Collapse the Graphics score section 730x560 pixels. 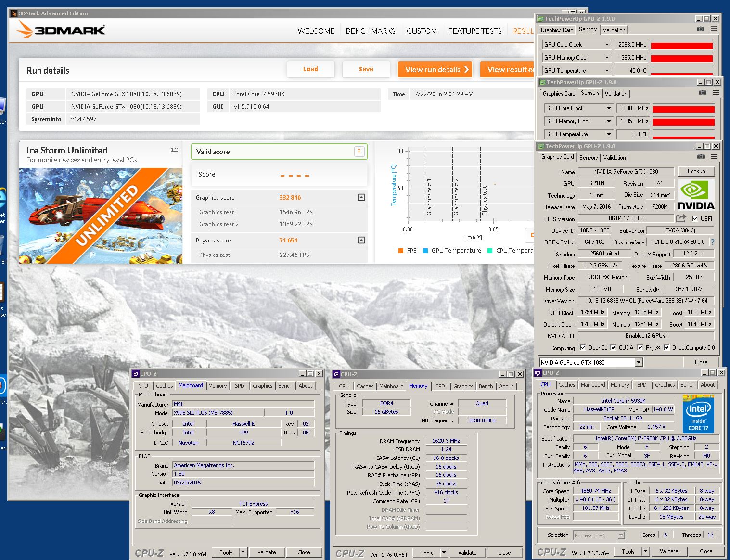(361, 197)
